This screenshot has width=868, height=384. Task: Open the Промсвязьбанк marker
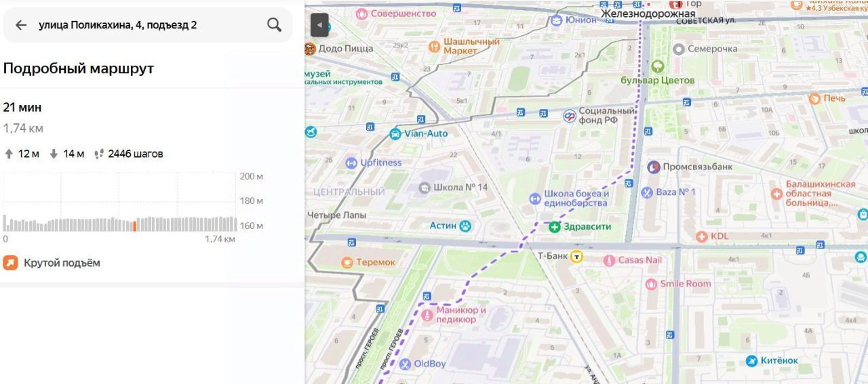click(x=654, y=167)
